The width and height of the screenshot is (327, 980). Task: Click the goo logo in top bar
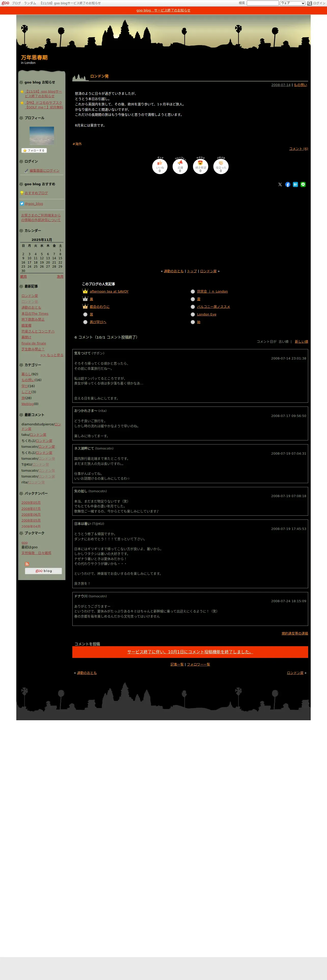5,3
